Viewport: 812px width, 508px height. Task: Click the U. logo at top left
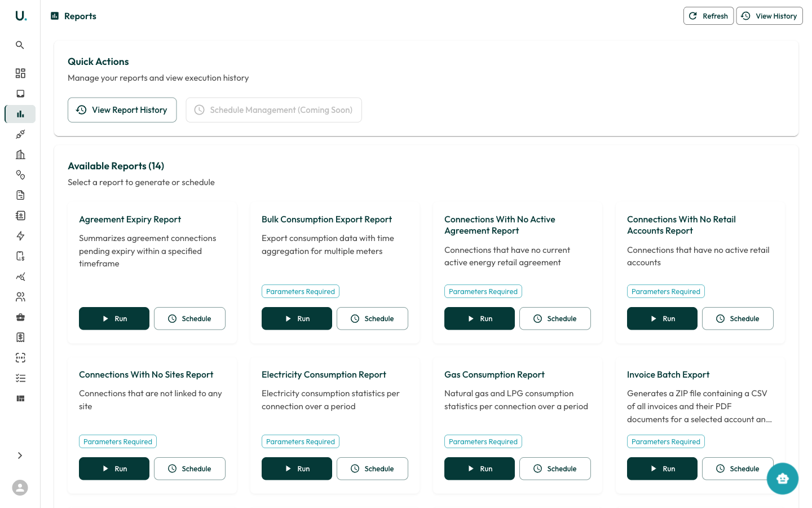[x=21, y=16]
